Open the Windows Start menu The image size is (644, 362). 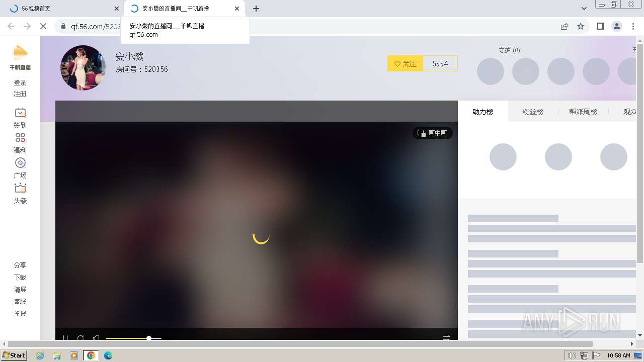(14, 355)
